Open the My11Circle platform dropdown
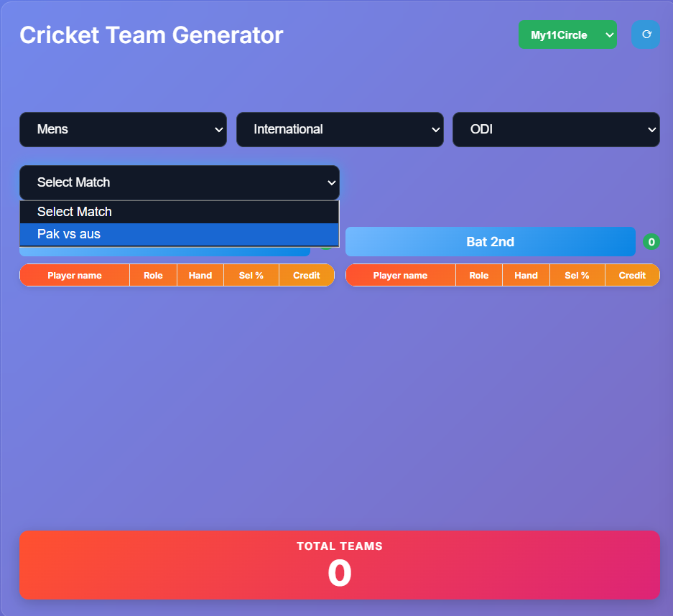This screenshot has width=673, height=616. [x=567, y=34]
